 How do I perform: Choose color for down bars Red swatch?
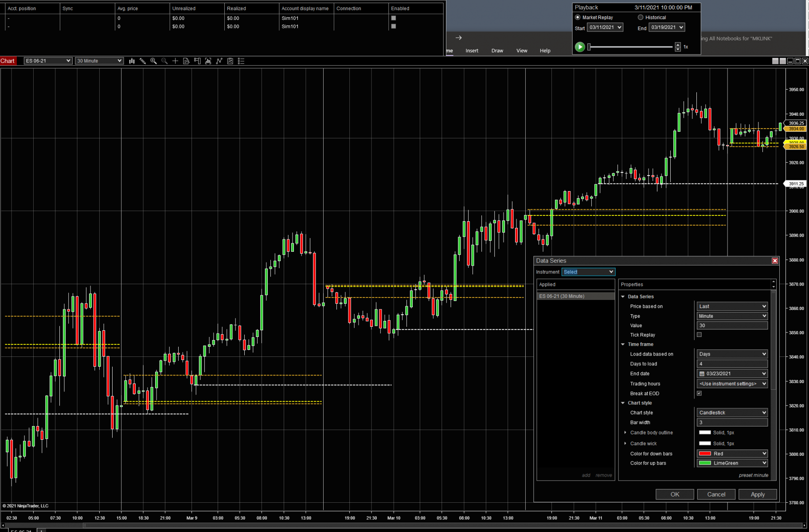(x=705, y=454)
